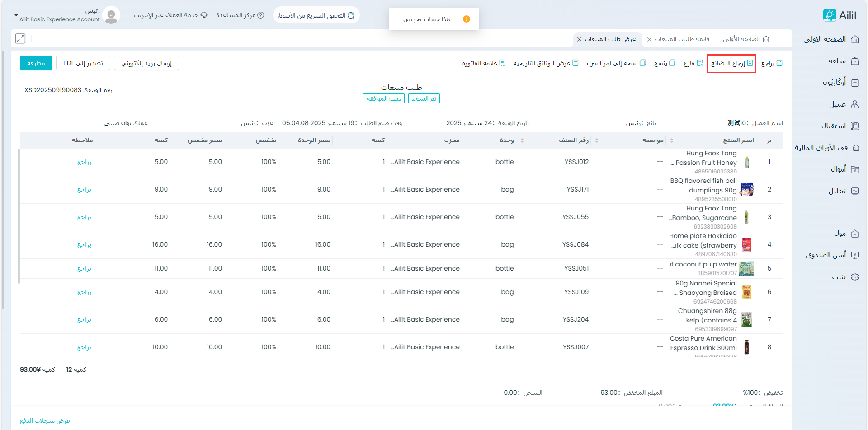Image resolution: width=868 pixels, height=430 pixels.
Task: Sort by رقم الصنف column arrows
Action: (x=597, y=140)
